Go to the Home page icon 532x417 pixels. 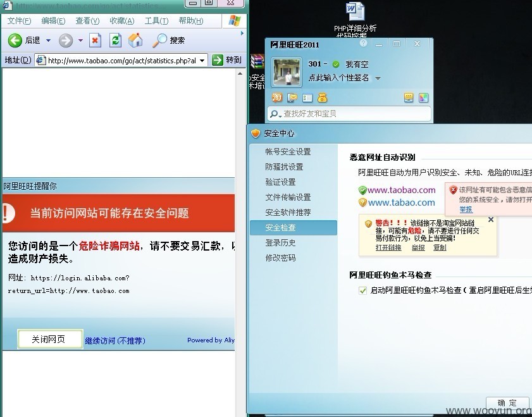coord(135,40)
